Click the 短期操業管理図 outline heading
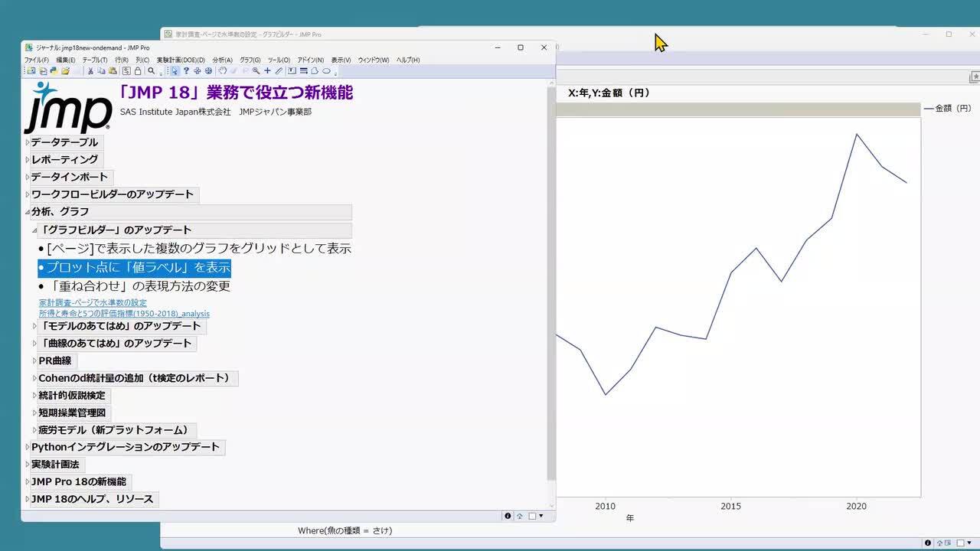 click(x=74, y=413)
